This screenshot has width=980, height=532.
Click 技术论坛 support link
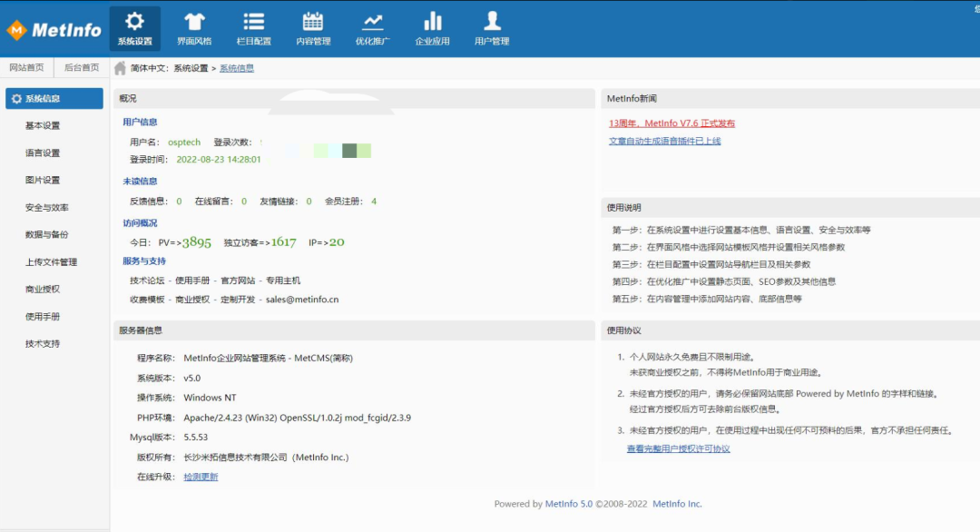147,281
